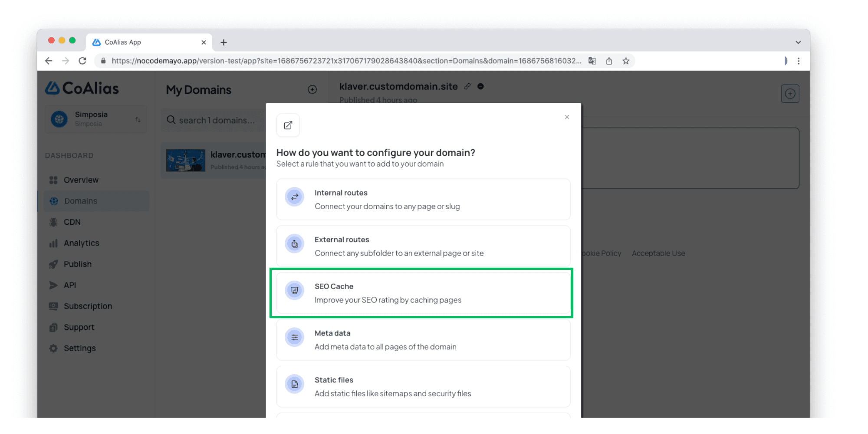Close the CoAlias App tab
Screen dimensions: 868x434
204,43
